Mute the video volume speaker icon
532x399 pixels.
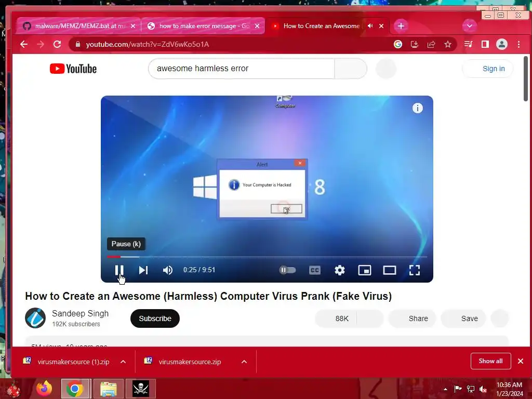coord(168,270)
